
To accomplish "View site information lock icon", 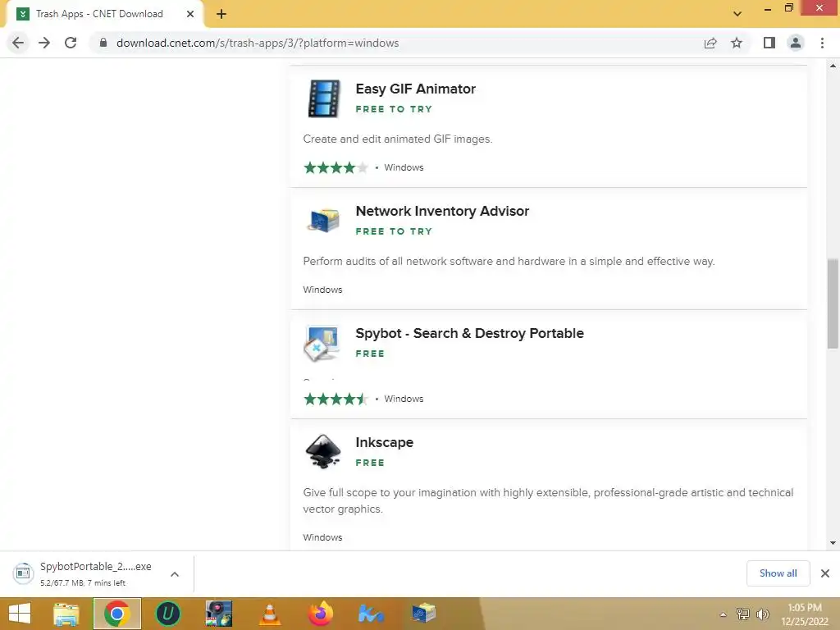I will (x=103, y=43).
